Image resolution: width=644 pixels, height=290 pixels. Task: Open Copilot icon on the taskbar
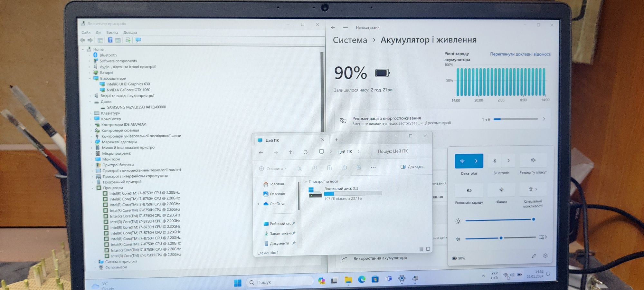click(321, 281)
